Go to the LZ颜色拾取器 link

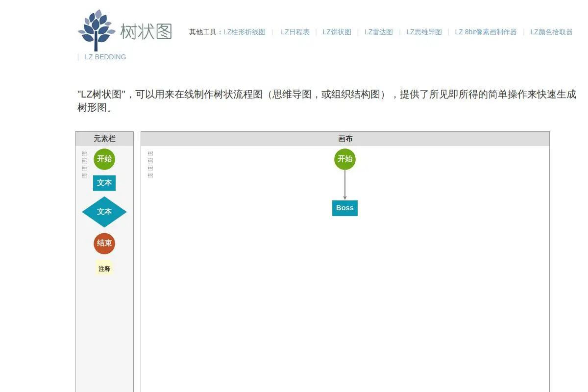tap(551, 32)
